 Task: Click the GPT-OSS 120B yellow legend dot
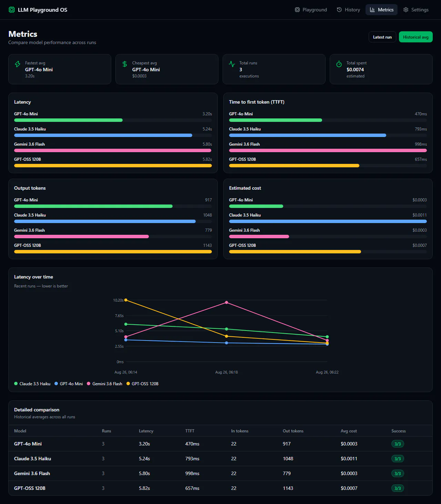pos(128,384)
